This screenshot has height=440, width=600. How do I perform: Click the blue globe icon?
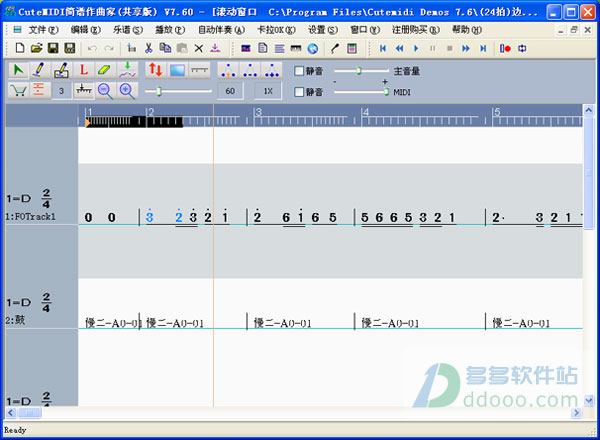coord(313,48)
